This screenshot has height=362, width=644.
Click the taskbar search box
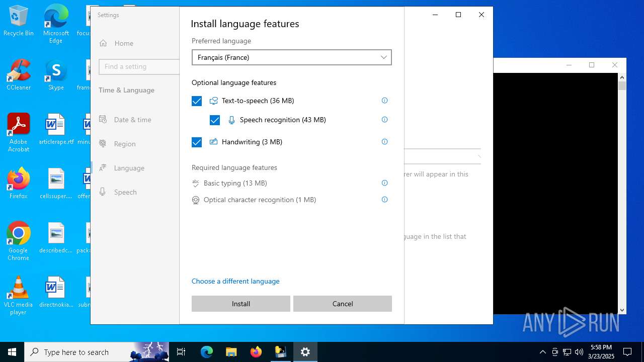point(97,352)
